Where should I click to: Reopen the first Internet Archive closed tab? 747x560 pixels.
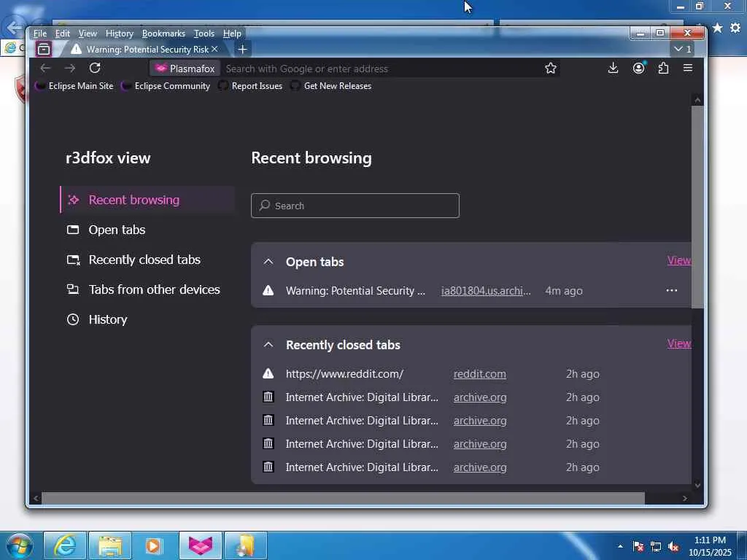click(x=362, y=397)
